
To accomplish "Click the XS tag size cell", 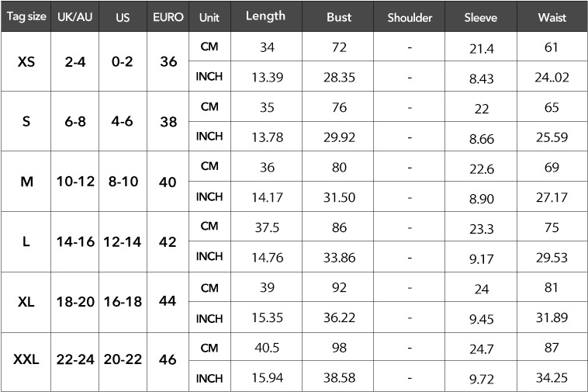I will point(26,61).
